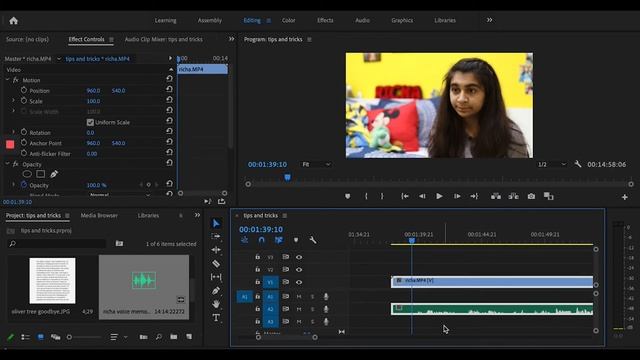The width and height of the screenshot is (640, 360).
Task: Select the Slip tool
Action: [x=216, y=277]
